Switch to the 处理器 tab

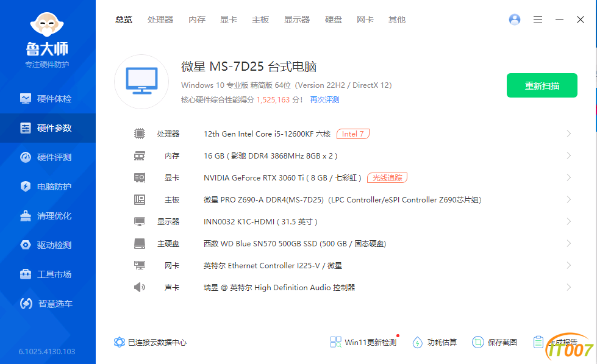tap(160, 20)
